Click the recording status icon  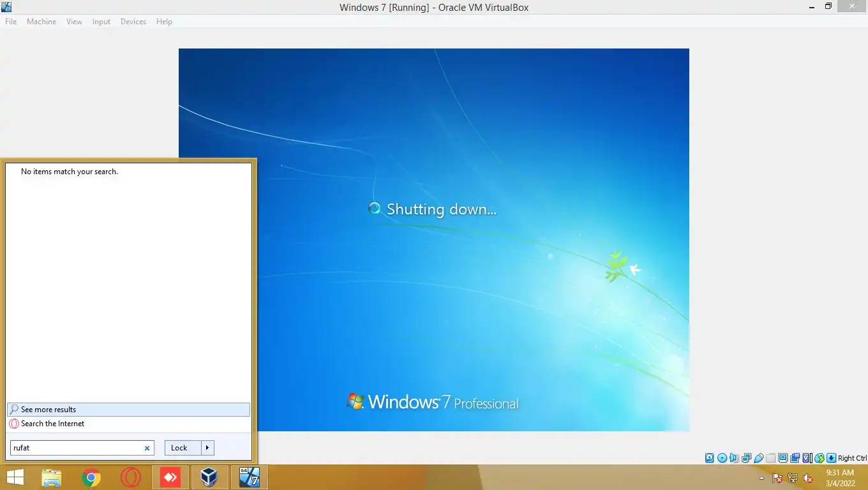click(795, 458)
